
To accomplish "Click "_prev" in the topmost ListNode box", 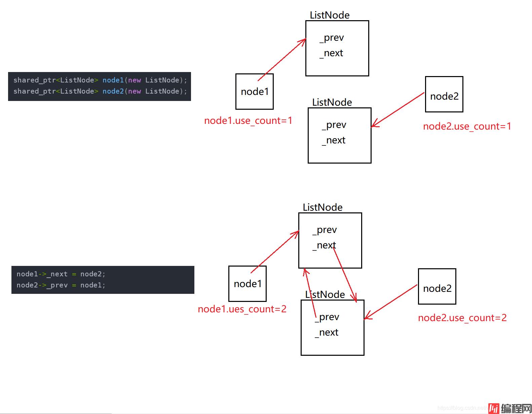I will point(332,38).
